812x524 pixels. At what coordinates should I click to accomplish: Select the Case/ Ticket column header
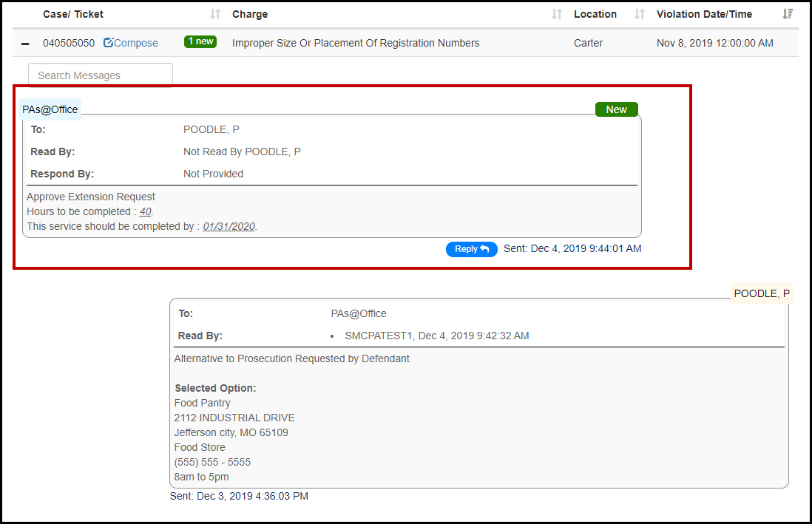tap(73, 14)
